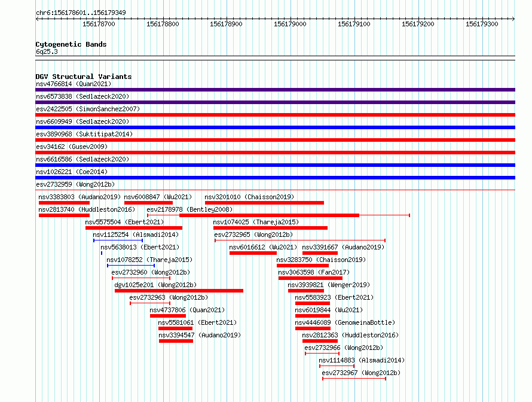This screenshot has width=532, height=402.
Task: Click ruler position 156178800
Action: [x=163, y=24]
